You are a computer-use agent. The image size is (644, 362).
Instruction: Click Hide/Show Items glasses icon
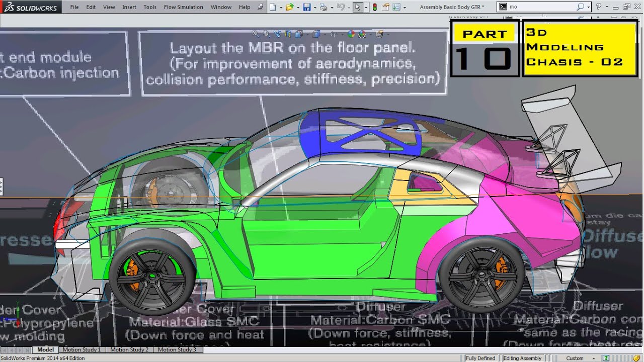[333, 34]
